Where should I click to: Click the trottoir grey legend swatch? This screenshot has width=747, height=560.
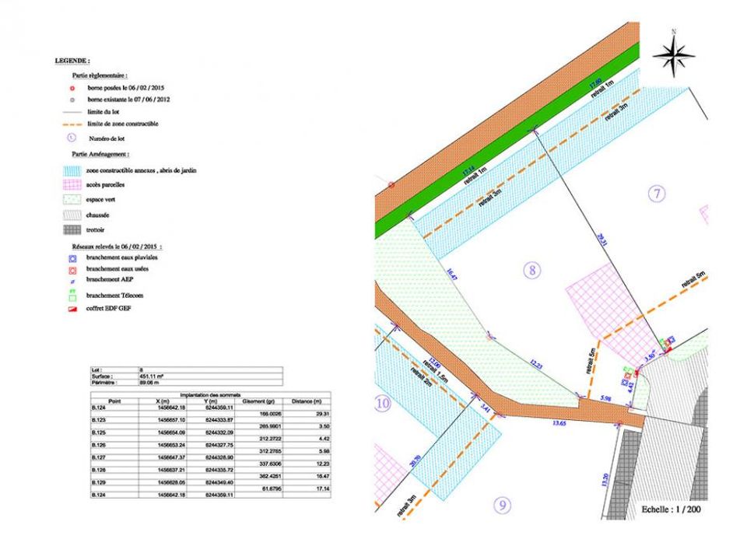(72, 229)
